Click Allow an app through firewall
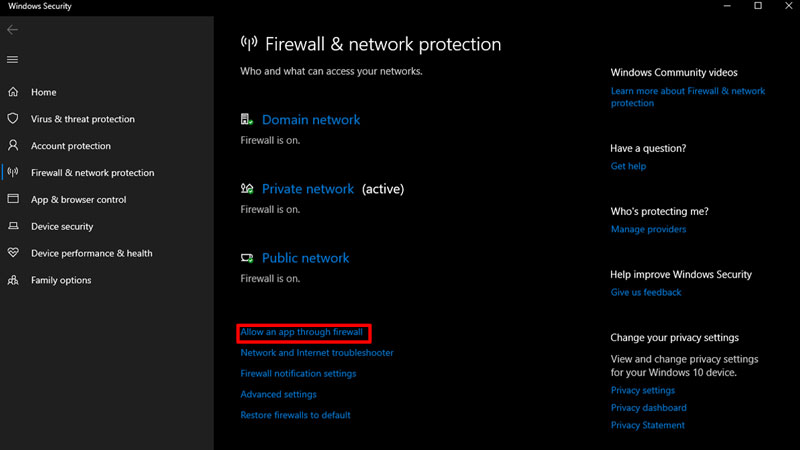This screenshot has width=800, height=450. click(302, 332)
